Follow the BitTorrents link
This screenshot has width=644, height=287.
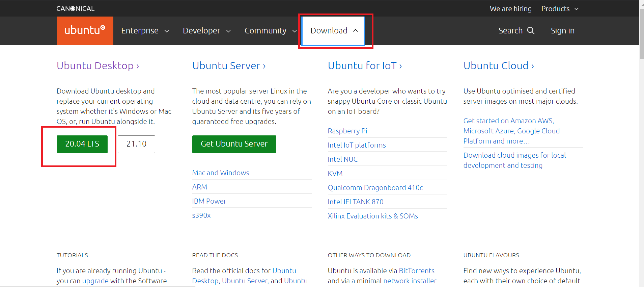click(416, 271)
